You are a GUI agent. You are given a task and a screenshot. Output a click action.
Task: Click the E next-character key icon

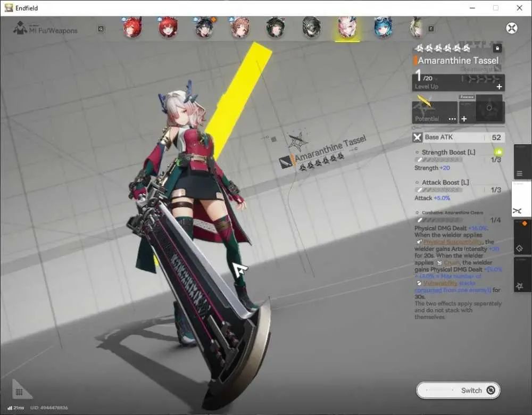pyautogui.click(x=431, y=29)
